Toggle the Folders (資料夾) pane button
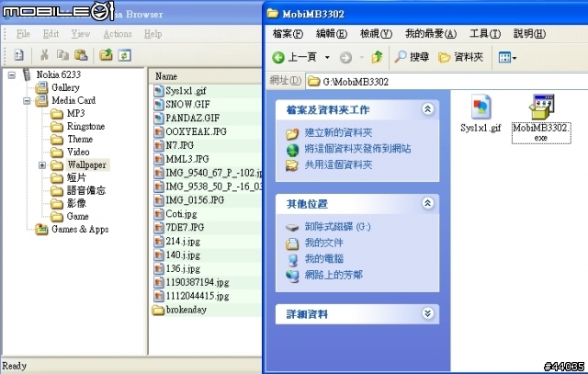The image size is (588, 374). click(461, 57)
